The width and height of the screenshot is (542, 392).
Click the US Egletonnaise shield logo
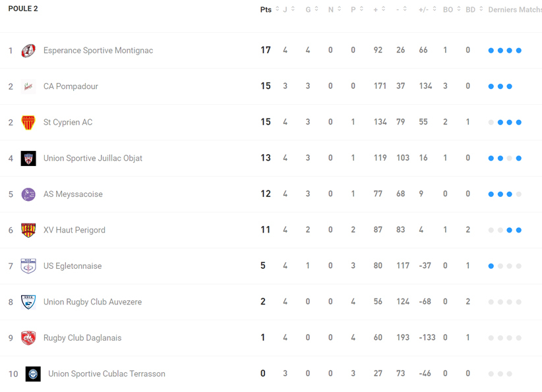[x=28, y=266]
